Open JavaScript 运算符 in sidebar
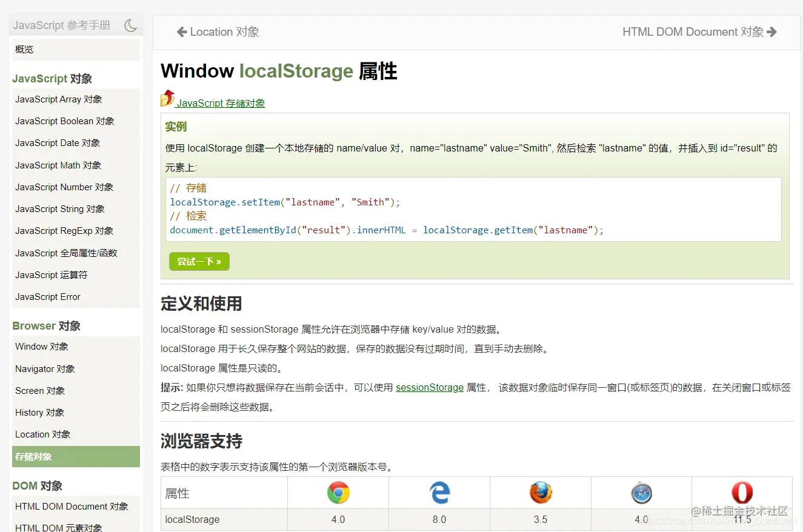Screen dimensions: 803x532 (x=76, y=275)
